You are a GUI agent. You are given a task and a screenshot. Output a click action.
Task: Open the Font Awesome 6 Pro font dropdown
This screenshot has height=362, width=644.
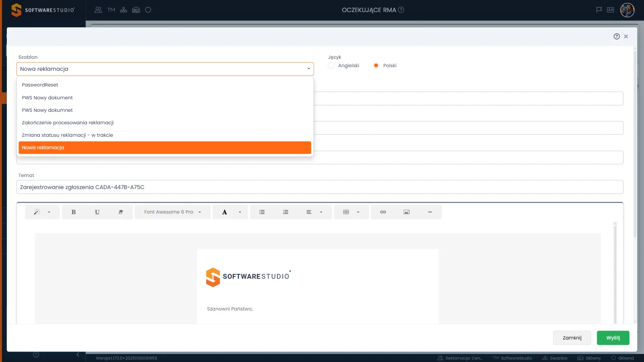[x=172, y=212]
